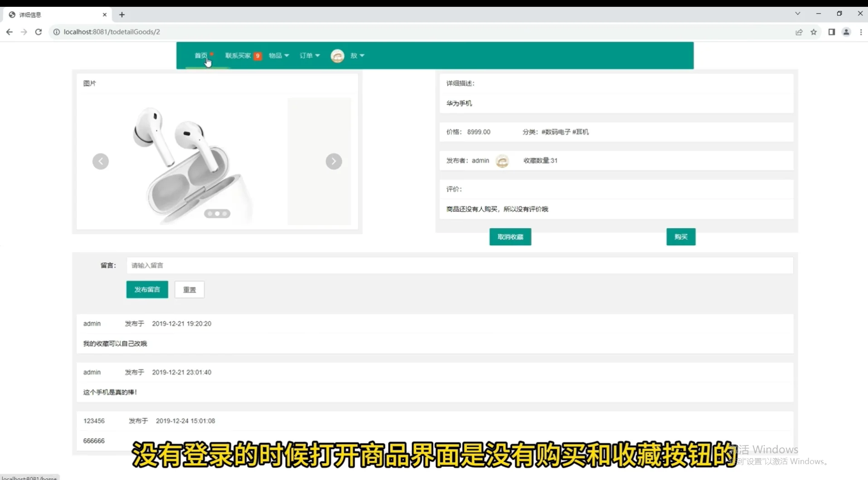Expand the 订单 dropdown menu
Image resolution: width=868 pixels, height=480 pixels.
point(309,55)
